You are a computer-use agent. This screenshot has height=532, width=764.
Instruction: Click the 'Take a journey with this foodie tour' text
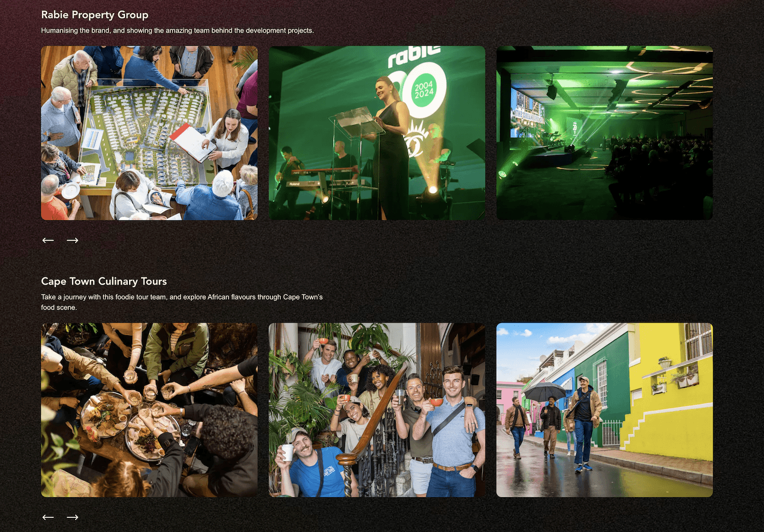click(x=182, y=302)
